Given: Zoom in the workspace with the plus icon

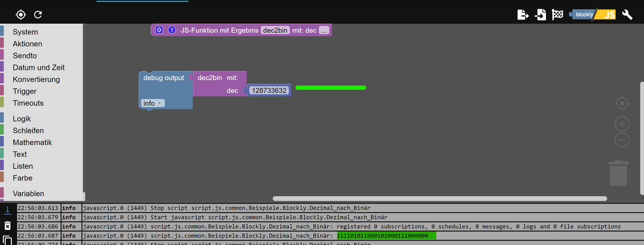Looking at the screenshot, I should (622, 124).
